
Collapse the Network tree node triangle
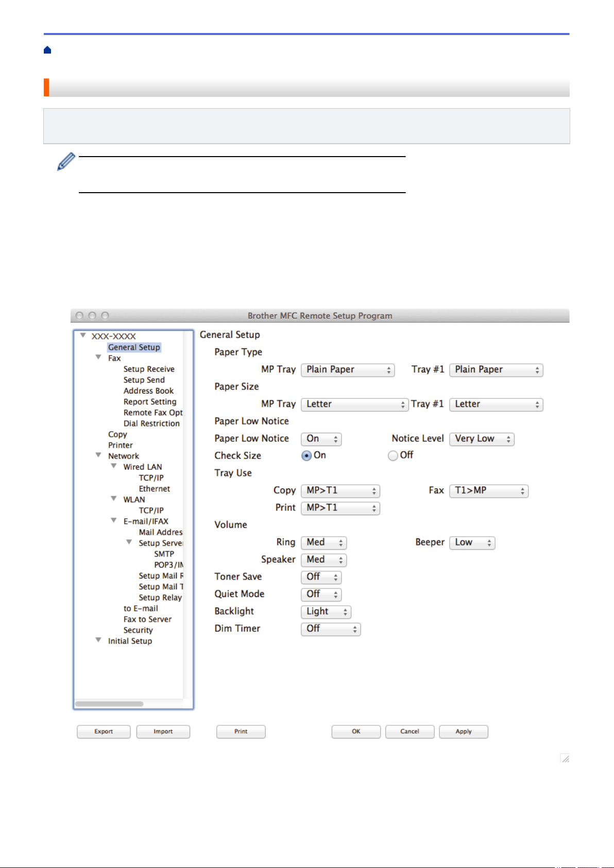[x=98, y=455]
